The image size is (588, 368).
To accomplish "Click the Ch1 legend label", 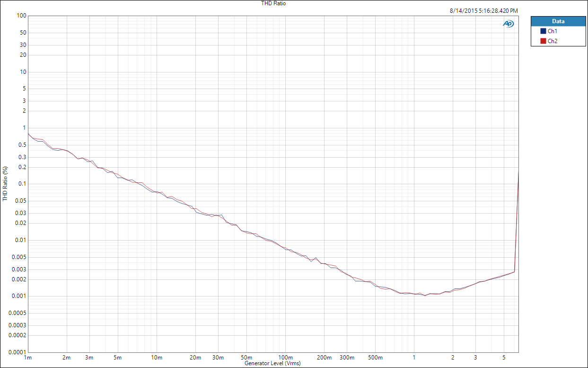I will coord(553,31).
